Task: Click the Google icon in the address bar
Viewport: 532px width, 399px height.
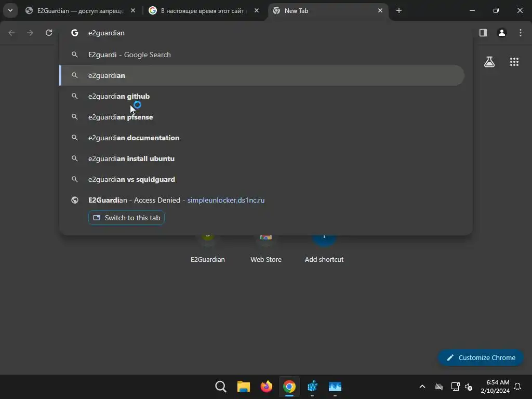Action: 75,33
